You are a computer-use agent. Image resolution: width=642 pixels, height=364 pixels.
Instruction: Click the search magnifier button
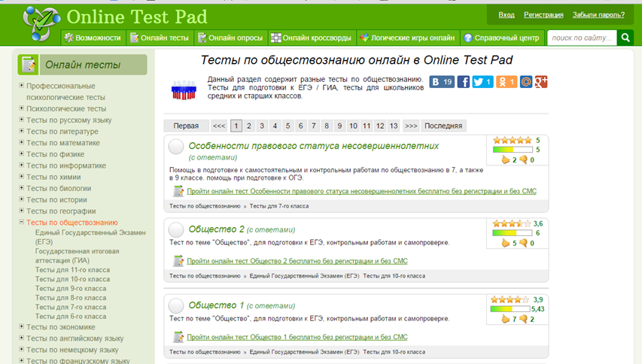625,38
